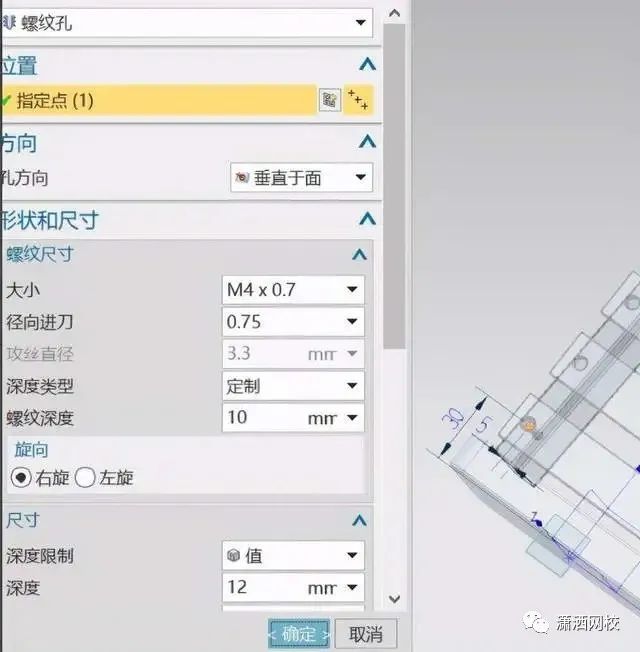Screen dimensions: 640x652
Task: Open the 深度类型 定制 dropdown
Action: pos(293,386)
